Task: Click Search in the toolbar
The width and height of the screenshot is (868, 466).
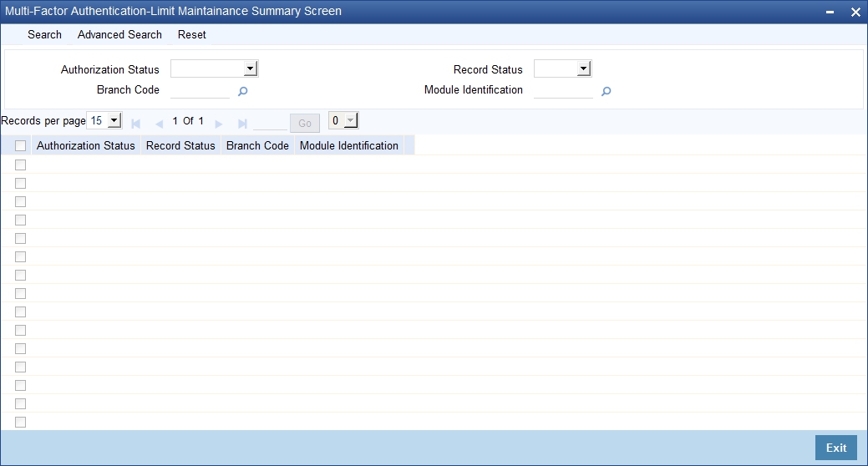Action: (x=44, y=34)
